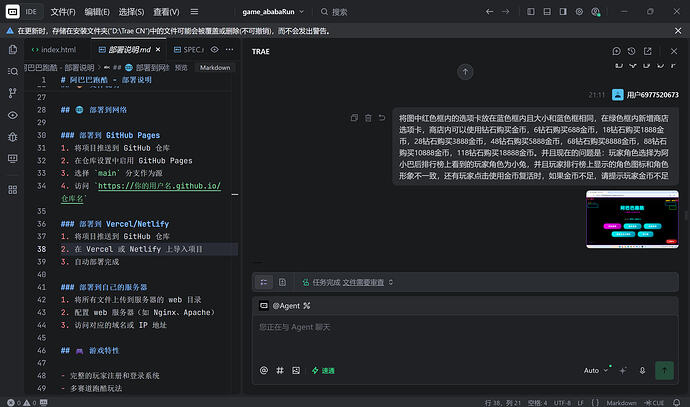Click the errors and warnings status item
This screenshot has width=690, height=407.
pyautogui.click(x=22, y=403)
